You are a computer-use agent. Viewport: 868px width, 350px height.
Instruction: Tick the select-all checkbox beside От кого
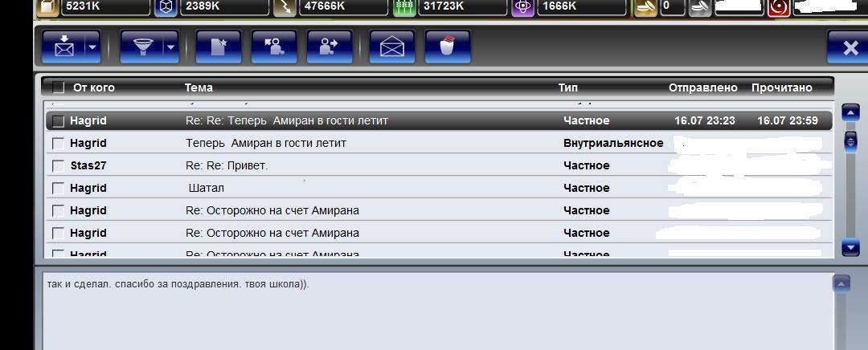58,87
